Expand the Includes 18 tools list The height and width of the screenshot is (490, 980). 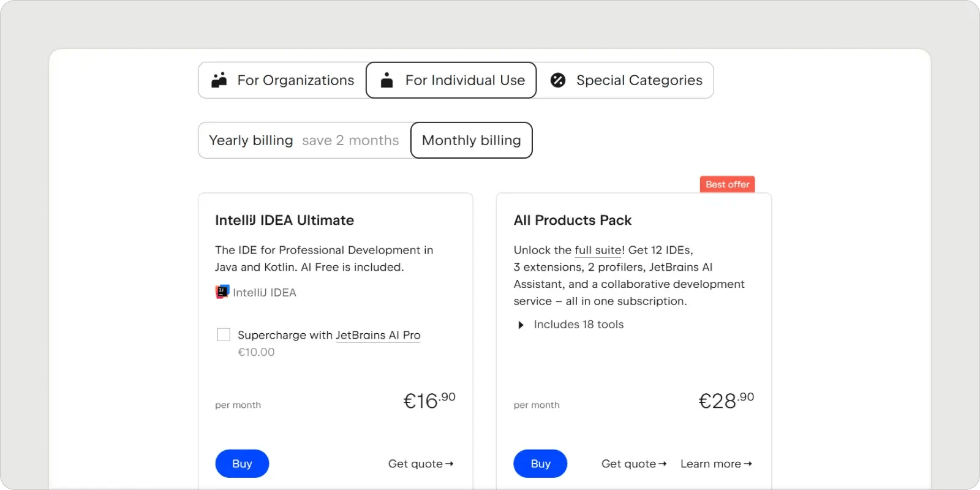571,325
